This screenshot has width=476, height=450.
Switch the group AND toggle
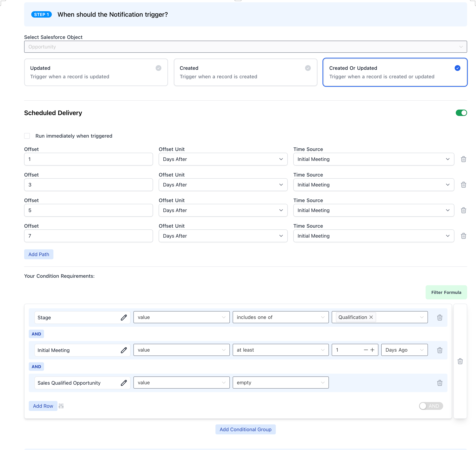(431, 406)
